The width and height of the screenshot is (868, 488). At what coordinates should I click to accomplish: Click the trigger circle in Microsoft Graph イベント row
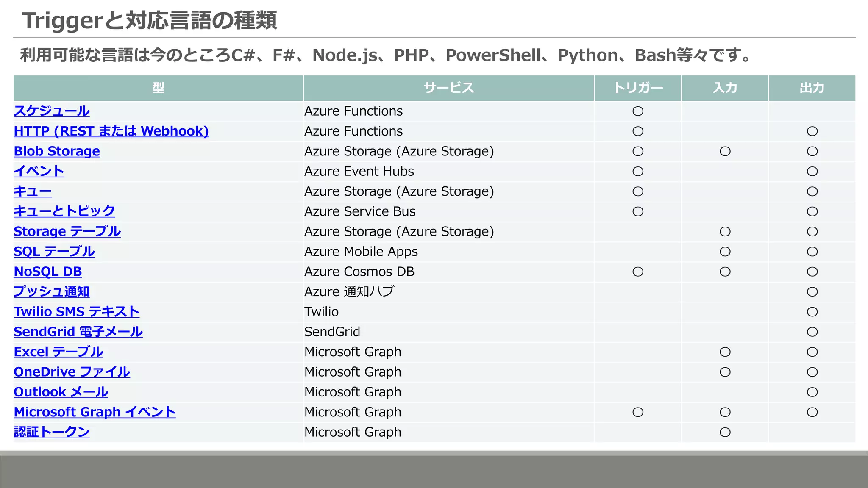click(x=638, y=412)
